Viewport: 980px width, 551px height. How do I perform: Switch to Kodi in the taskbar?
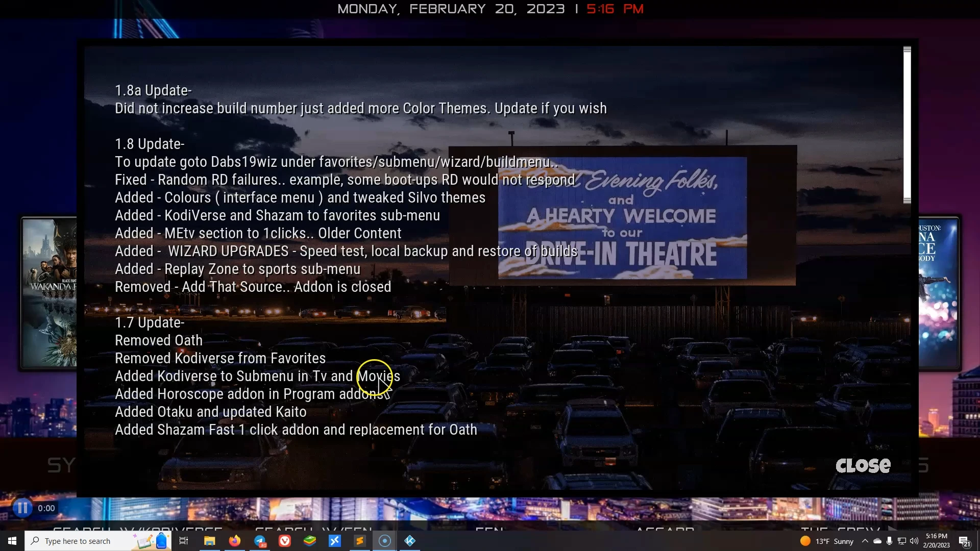[x=410, y=541]
